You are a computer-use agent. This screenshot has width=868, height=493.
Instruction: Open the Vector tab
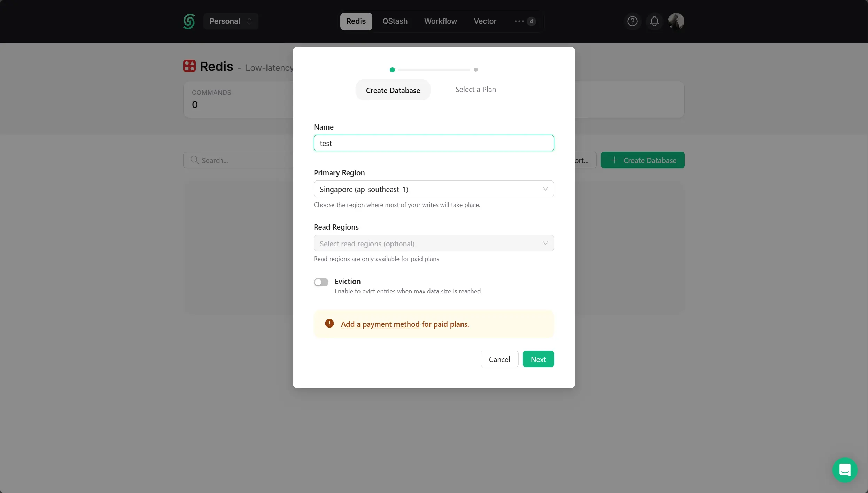tap(485, 21)
